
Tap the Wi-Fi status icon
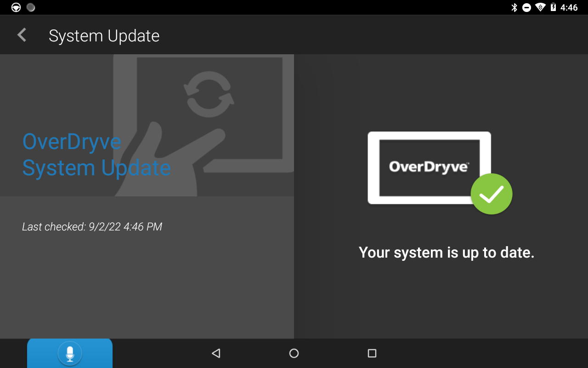click(540, 7)
